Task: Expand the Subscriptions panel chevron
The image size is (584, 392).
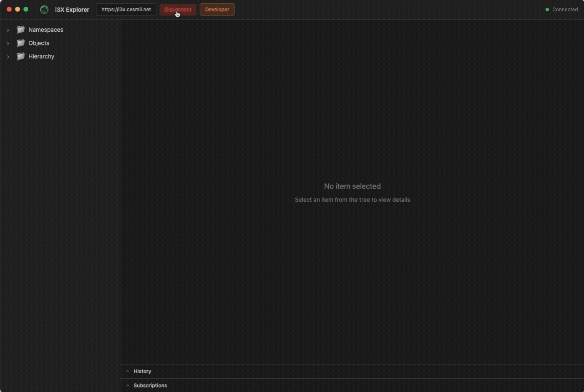Action: click(128, 385)
